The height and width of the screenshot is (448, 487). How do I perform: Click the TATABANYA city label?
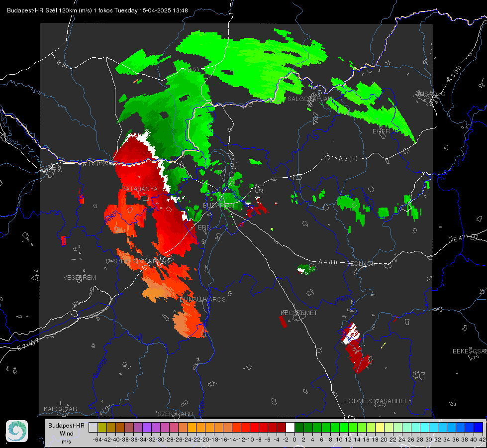[x=140, y=189]
